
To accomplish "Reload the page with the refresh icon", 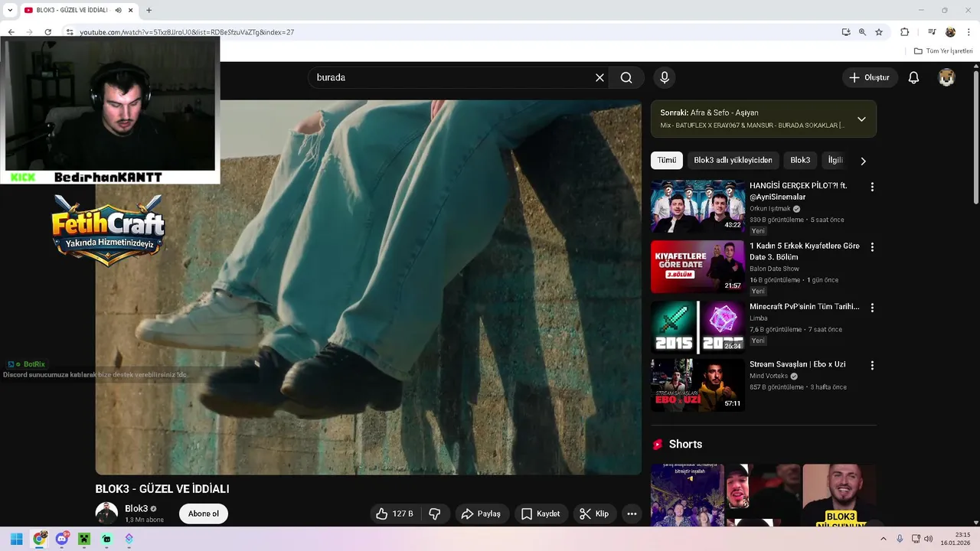I will 47,32.
